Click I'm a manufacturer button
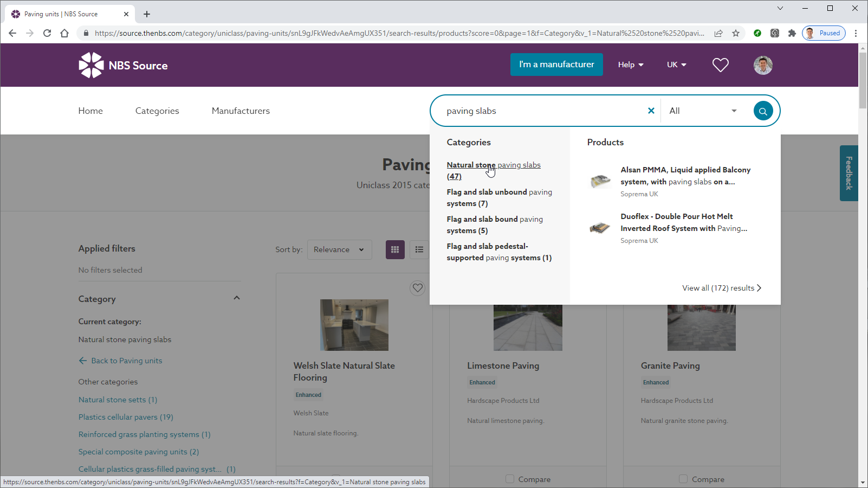 [x=556, y=65]
